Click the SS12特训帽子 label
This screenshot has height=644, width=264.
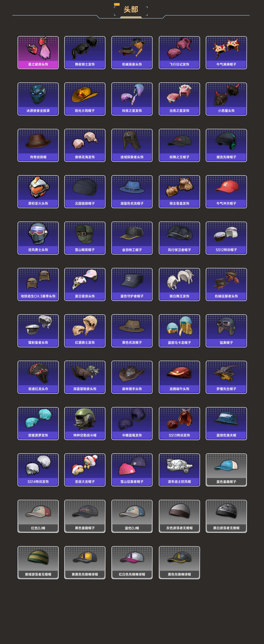[x=226, y=250]
